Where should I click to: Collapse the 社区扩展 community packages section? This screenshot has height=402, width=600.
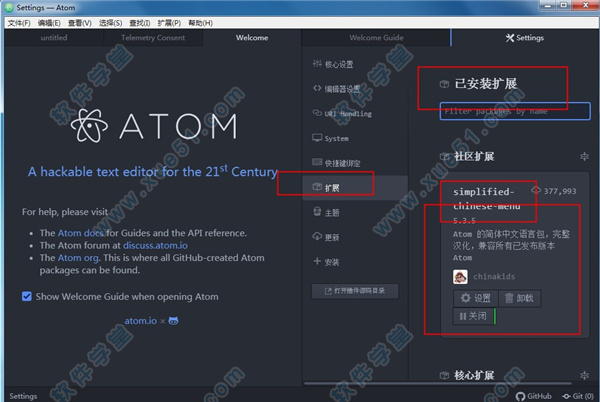pos(584,156)
